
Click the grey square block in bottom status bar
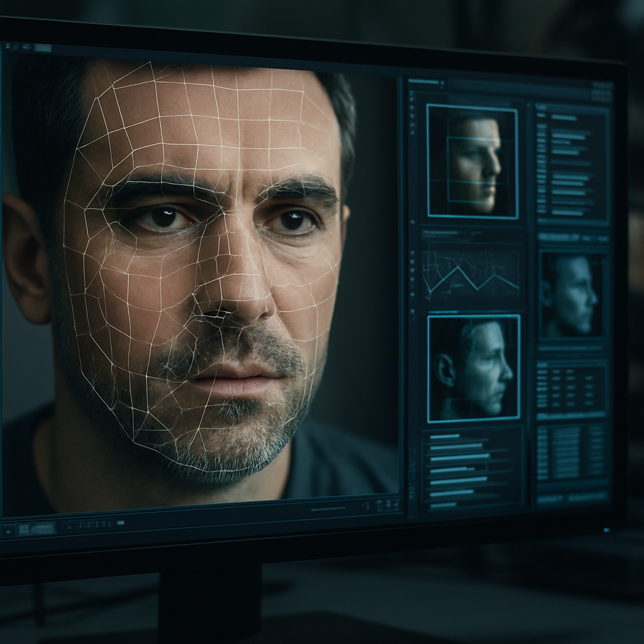click(x=24, y=529)
